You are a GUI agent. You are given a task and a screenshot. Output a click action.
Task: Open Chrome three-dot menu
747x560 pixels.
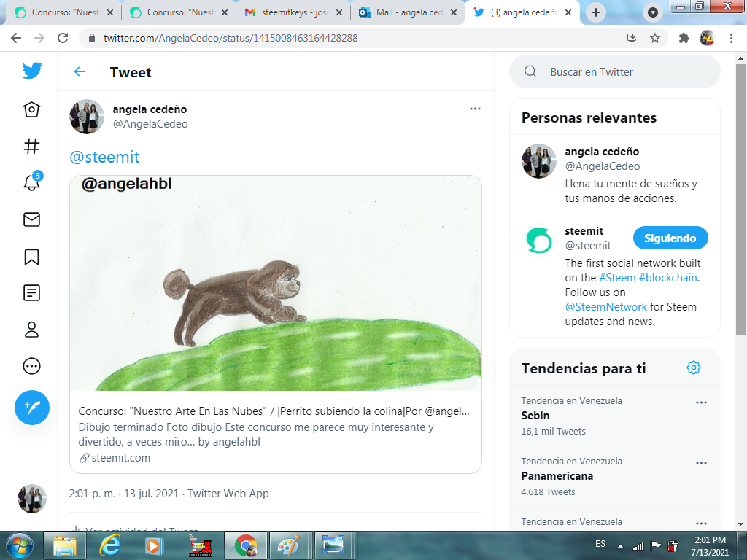[731, 38]
